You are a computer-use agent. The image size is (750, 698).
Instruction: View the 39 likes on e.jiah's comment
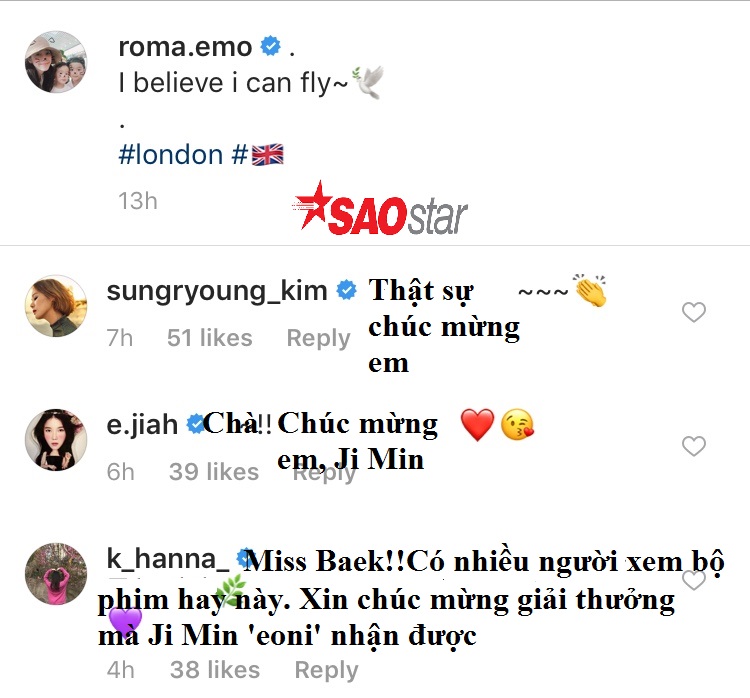(x=214, y=472)
